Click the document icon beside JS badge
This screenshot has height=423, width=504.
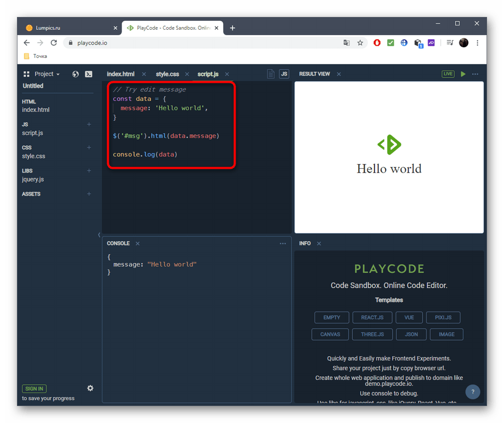coord(271,74)
